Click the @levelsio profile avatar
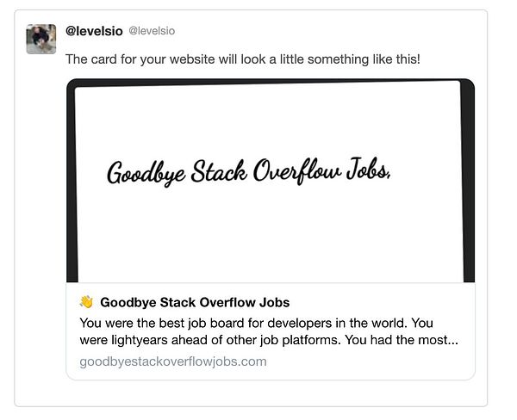The width and height of the screenshot is (517, 420). (41, 39)
